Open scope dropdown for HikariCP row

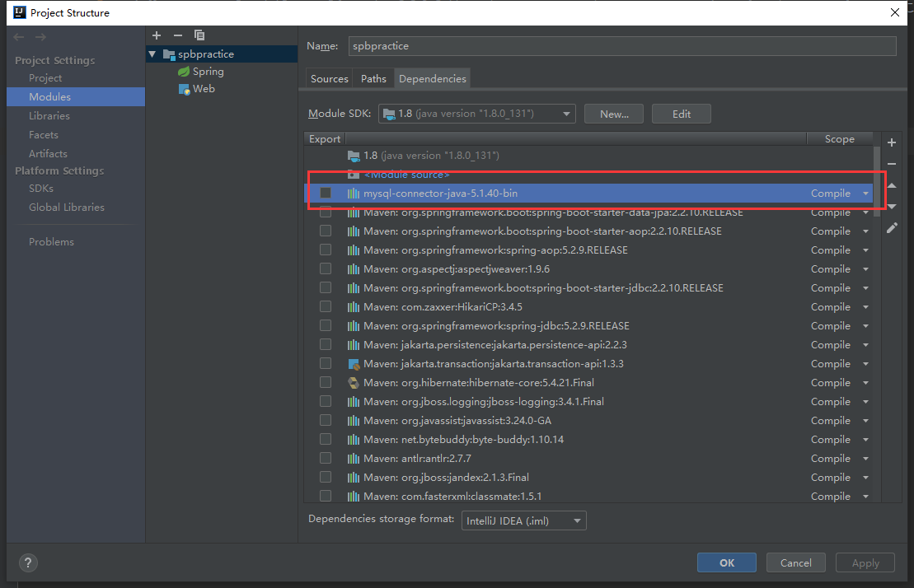[x=865, y=307]
